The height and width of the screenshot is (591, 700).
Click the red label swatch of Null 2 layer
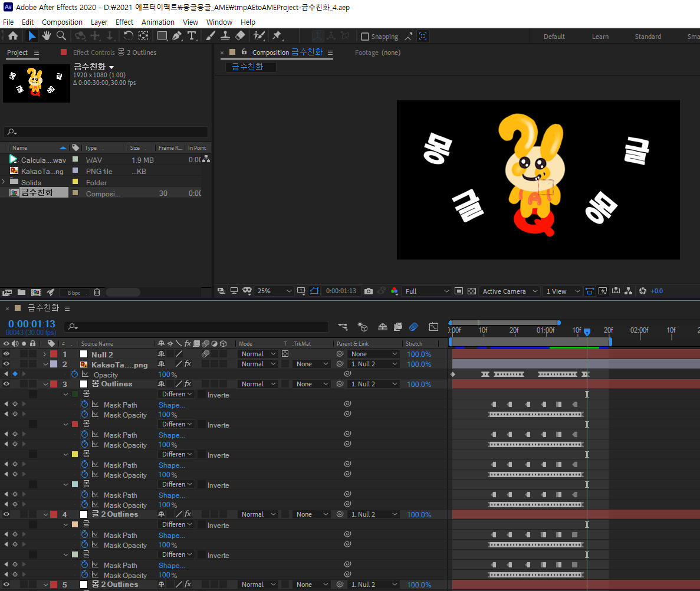(54, 354)
